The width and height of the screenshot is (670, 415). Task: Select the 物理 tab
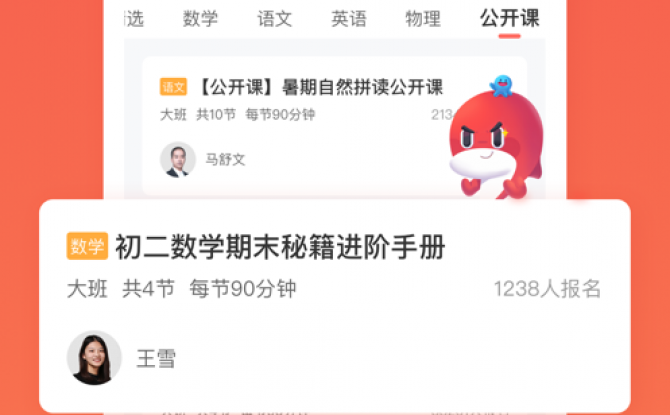click(x=423, y=19)
